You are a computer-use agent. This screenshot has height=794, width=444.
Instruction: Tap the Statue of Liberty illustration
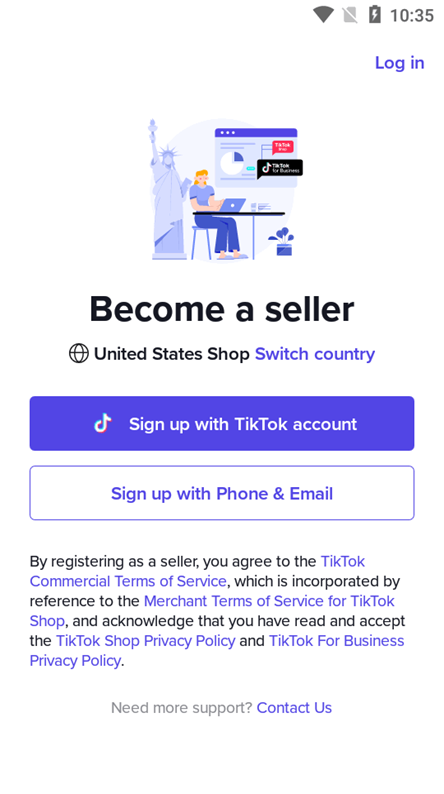point(169,190)
